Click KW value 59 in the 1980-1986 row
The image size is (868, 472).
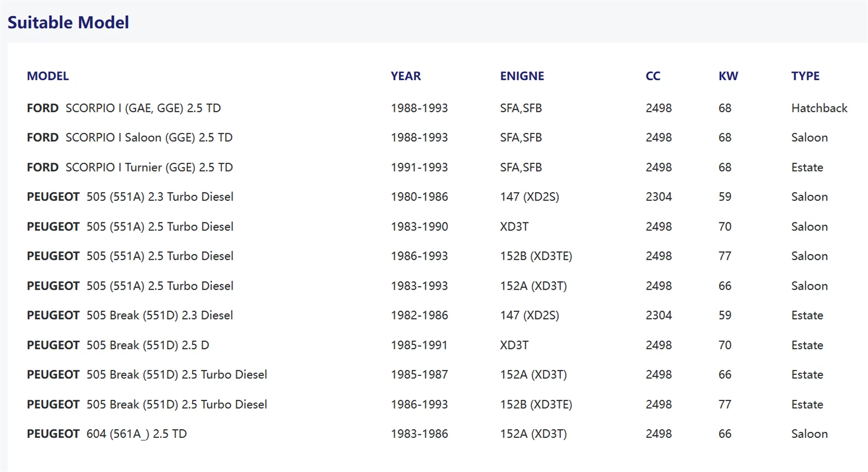(x=725, y=197)
